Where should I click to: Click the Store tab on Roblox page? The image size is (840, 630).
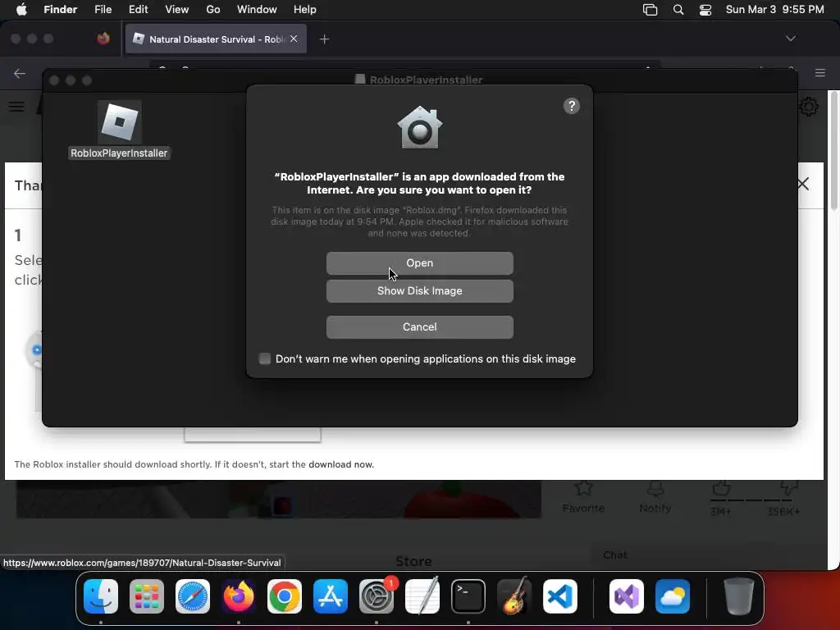[x=413, y=561]
